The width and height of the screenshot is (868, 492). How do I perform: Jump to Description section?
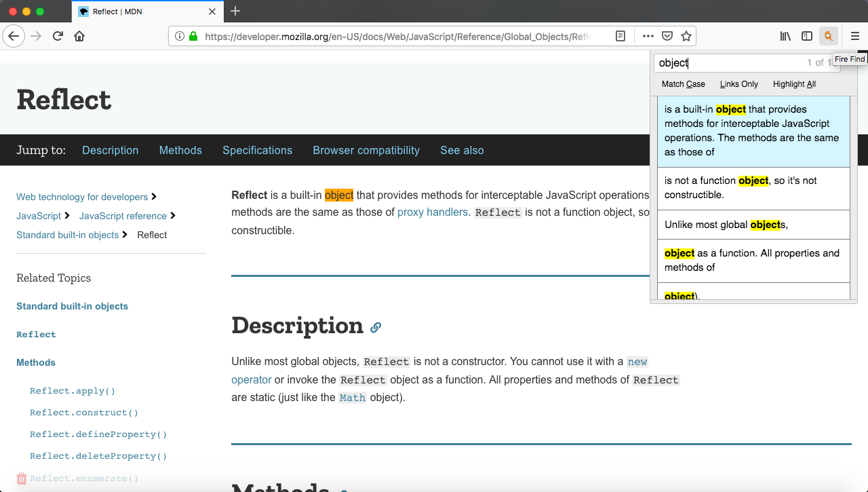tap(111, 150)
